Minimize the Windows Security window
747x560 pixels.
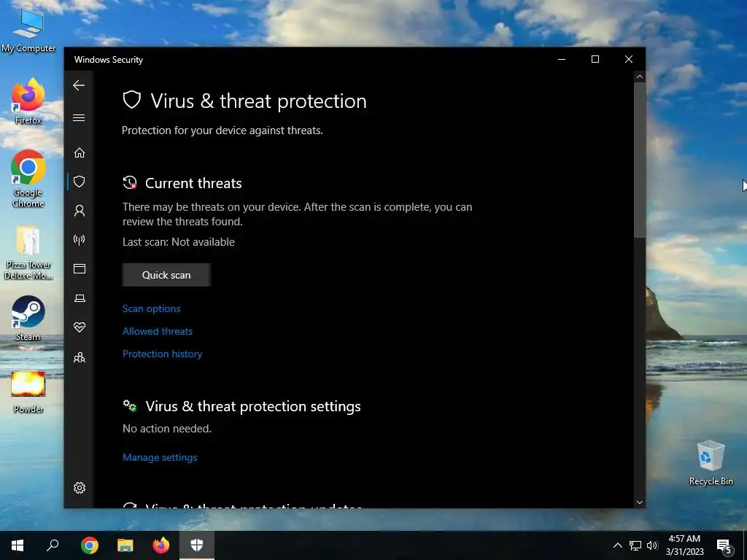point(562,60)
